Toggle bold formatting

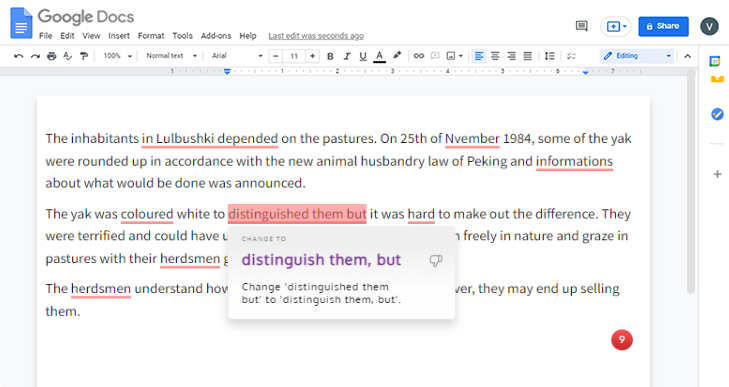point(330,56)
